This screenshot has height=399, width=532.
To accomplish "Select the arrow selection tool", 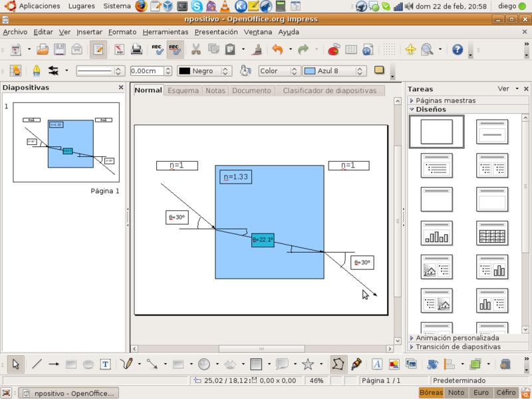I will (x=15, y=364).
